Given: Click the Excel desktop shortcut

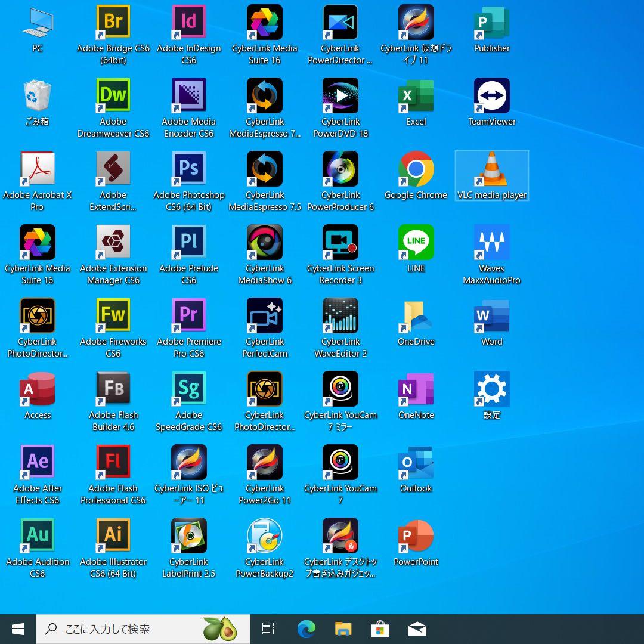Looking at the screenshot, I should (416, 95).
